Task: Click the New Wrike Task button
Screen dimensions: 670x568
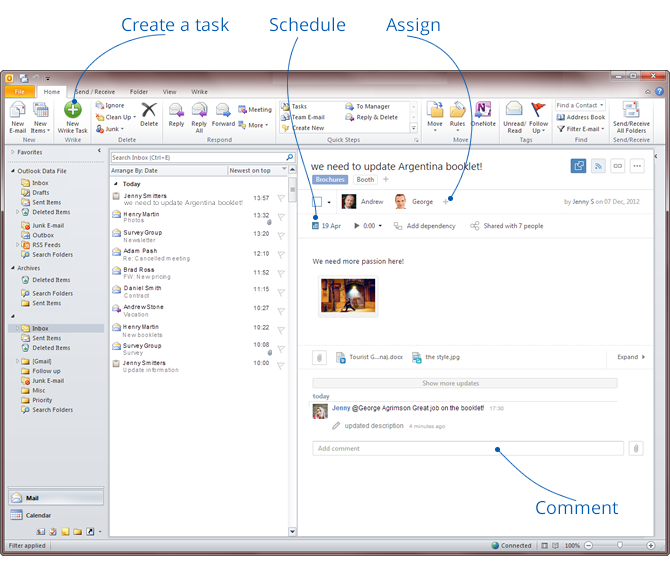Action: tap(74, 116)
